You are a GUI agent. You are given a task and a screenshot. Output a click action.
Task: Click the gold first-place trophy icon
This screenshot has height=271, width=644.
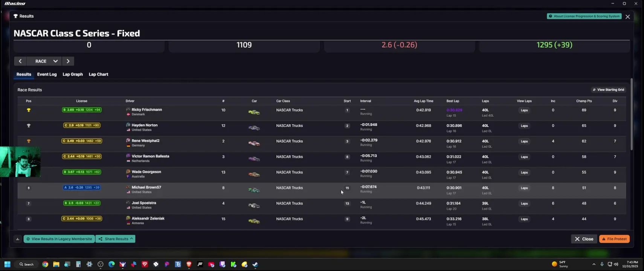[29, 110]
